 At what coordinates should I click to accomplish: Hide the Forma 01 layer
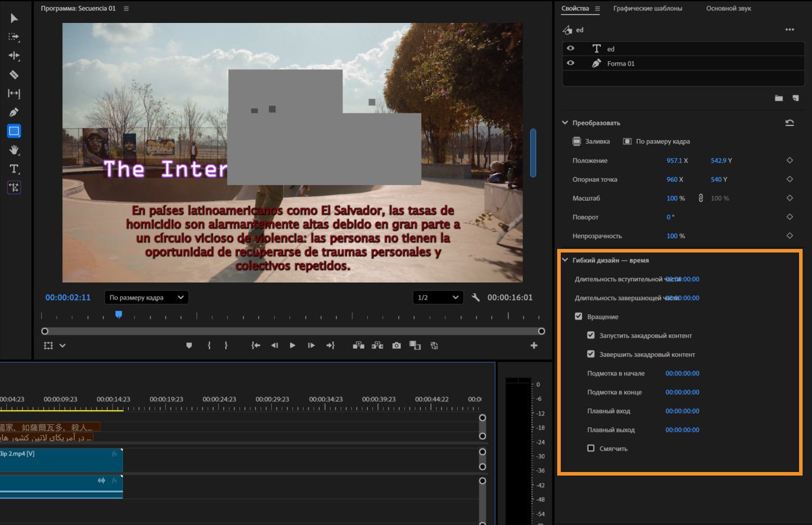tap(570, 63)
